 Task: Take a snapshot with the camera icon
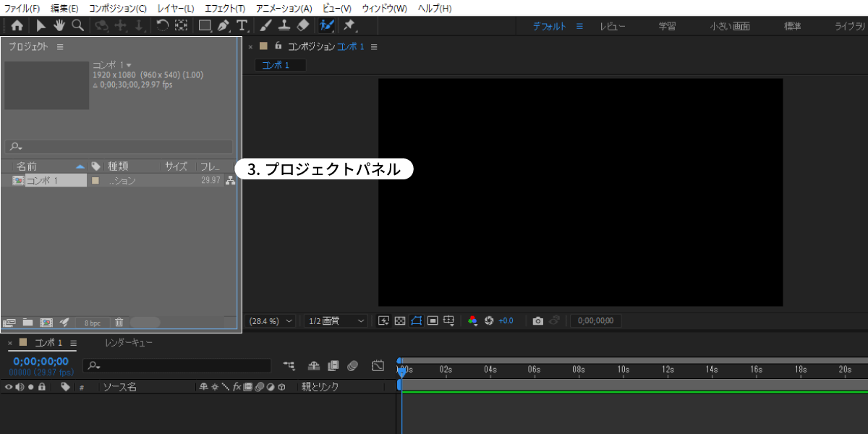point(537,320)
